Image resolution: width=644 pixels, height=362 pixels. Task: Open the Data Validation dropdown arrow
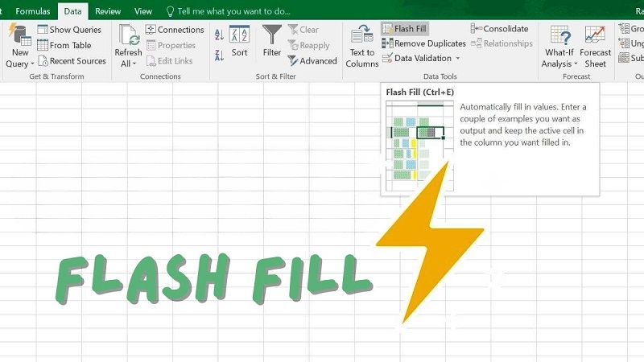pos(457,59)
